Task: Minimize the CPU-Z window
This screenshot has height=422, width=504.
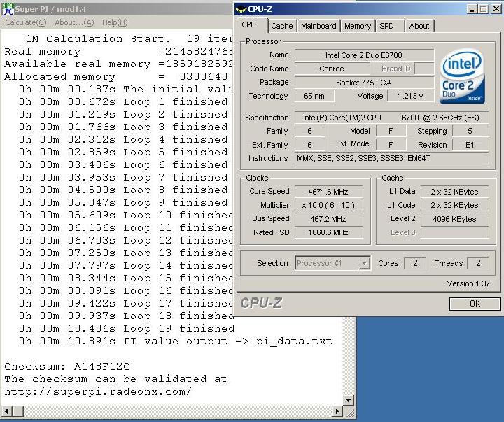Action: click(472, 9)
